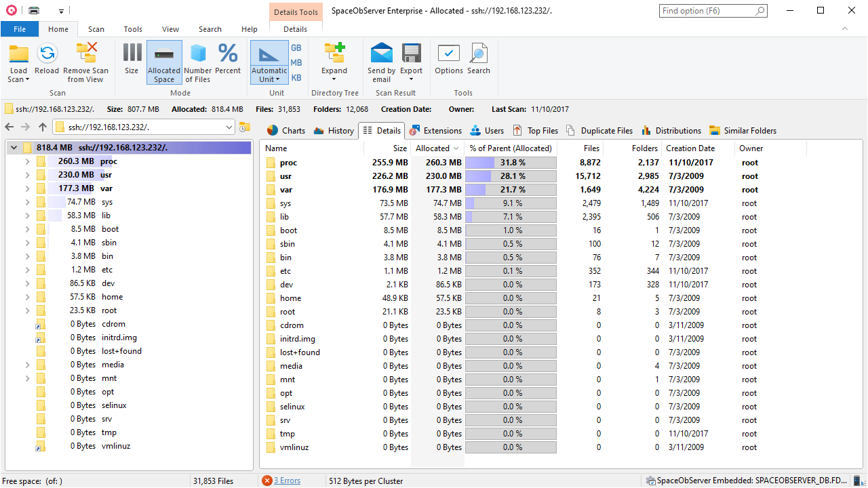Open the Help ribbon tab

point(250,29)
